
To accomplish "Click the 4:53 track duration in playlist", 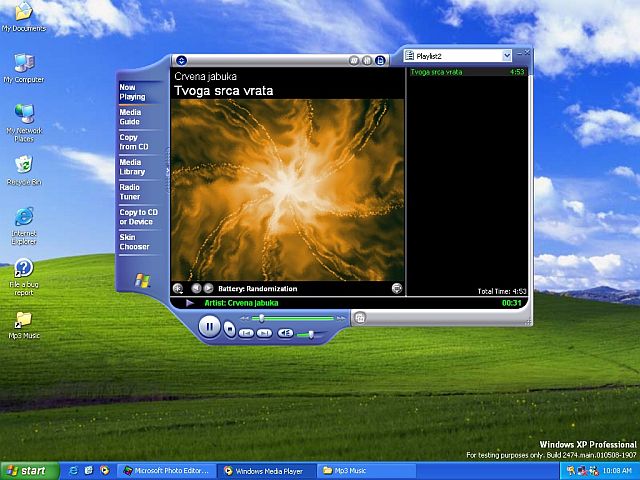I will point(517,72).
